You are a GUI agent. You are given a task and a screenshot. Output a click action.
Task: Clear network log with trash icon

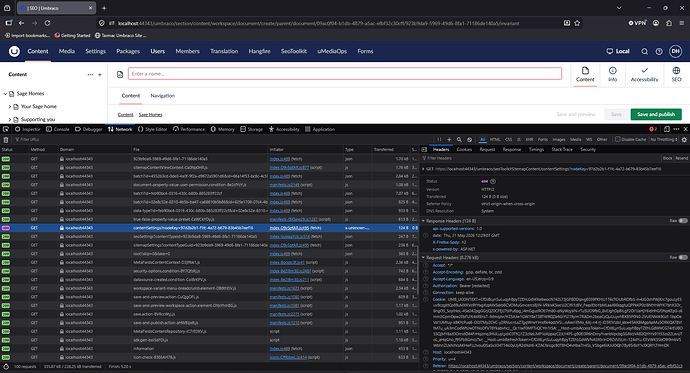[x=6, y=139]
